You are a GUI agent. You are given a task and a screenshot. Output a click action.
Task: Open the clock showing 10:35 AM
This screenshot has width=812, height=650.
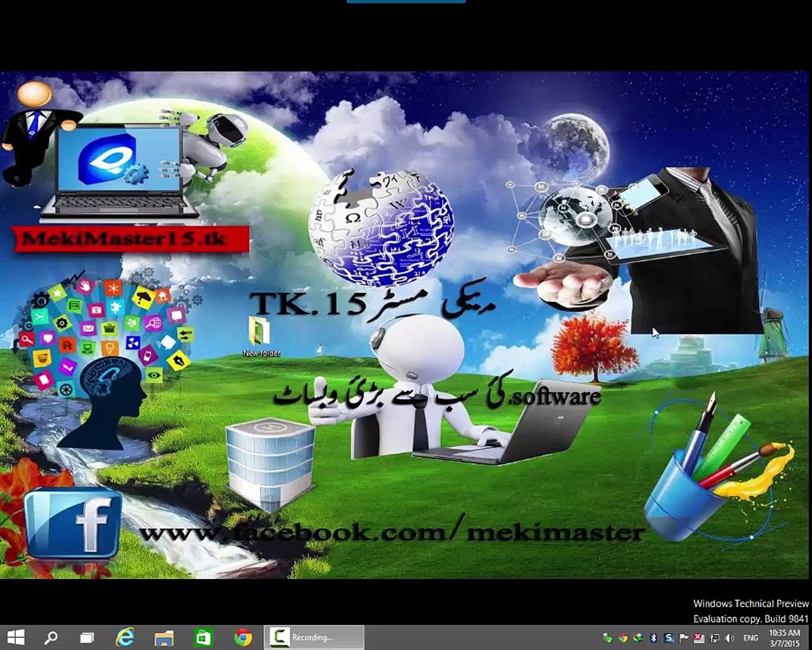coord(785,638)
